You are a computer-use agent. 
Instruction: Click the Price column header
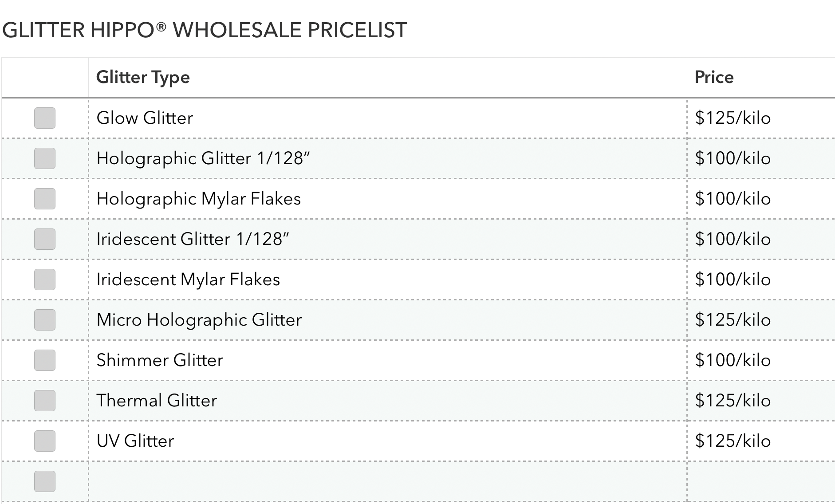[x=714, y=77]
